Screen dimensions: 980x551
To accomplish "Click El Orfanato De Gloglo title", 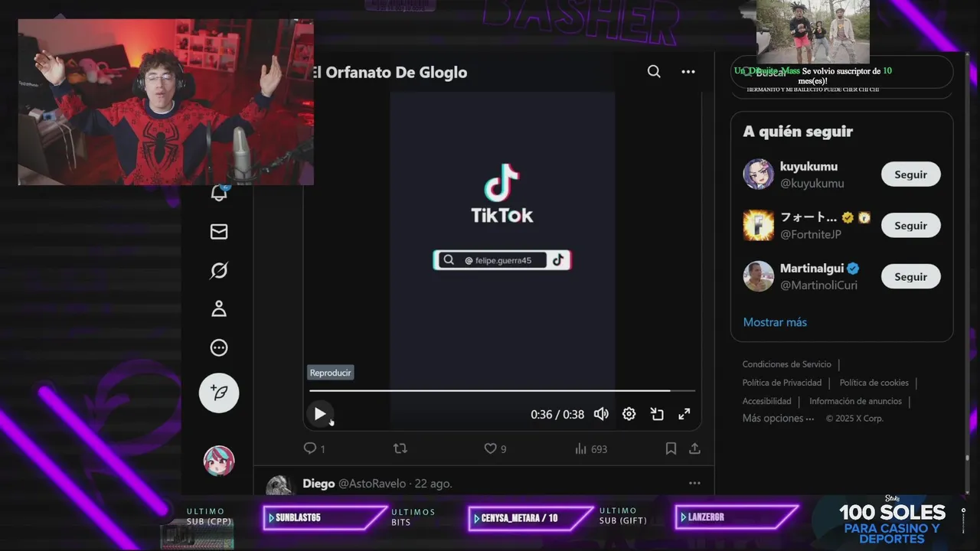I will point(387,72).
